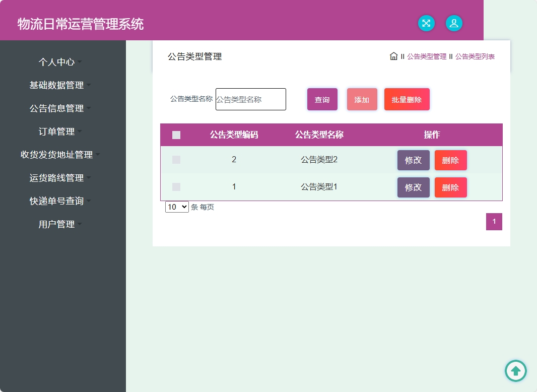
Task: Click the 公告类型名称 input field
Action: click(x=250, y=99)
